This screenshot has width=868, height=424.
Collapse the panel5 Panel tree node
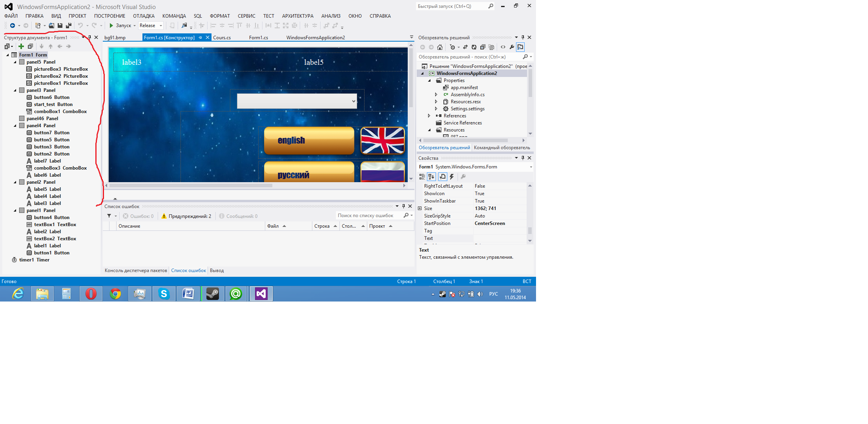15,62
